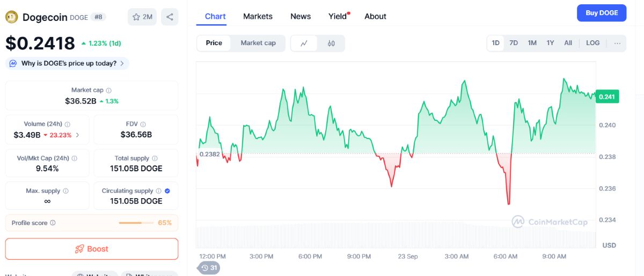The height and width of the screenshot is (276, 644).
Task: Click the $36.52B market cap value
Action: [80, 101]
